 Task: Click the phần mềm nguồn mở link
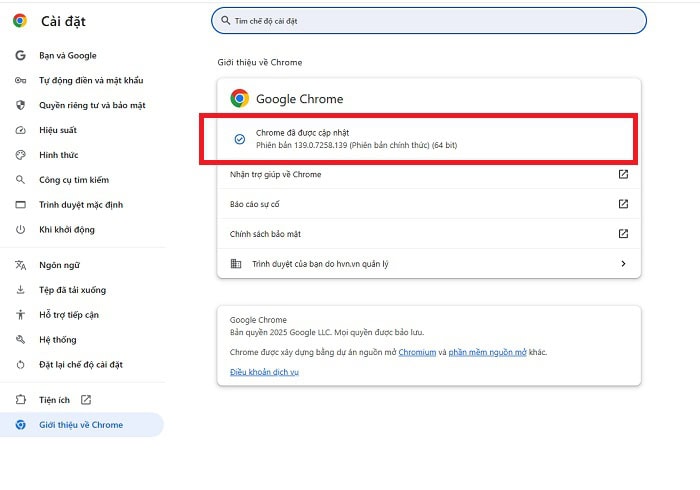(488, 352)
